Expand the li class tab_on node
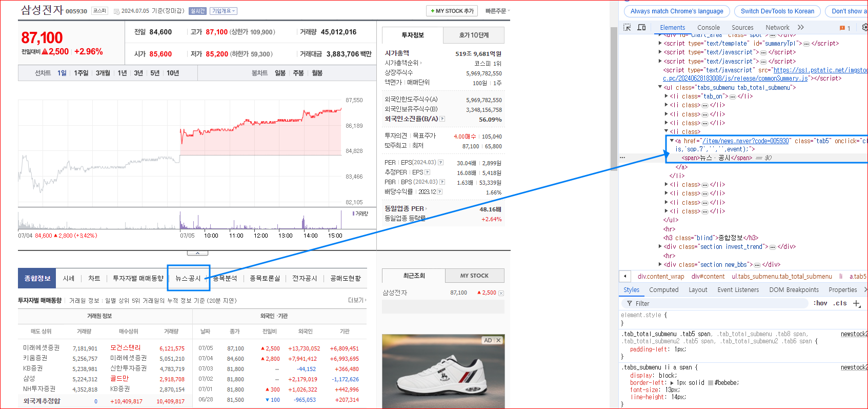 [666, 96]
